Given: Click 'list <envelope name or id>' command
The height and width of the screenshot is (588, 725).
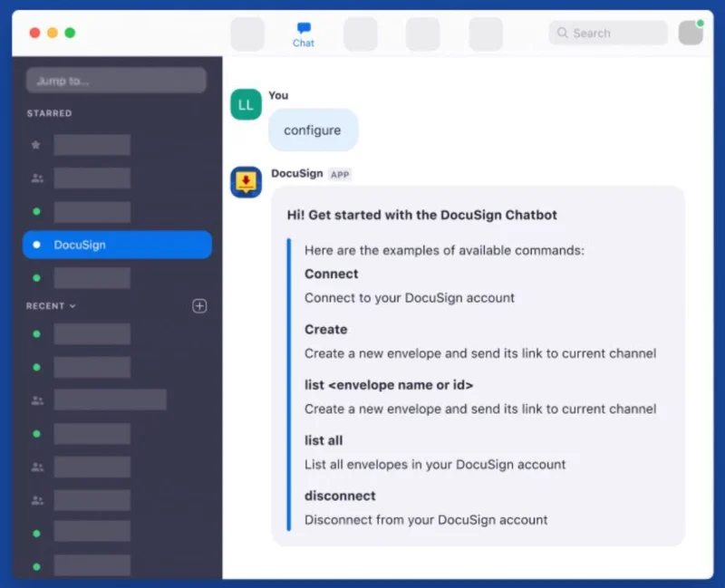Looking at the screenshot, I should [x=389, y=385].
